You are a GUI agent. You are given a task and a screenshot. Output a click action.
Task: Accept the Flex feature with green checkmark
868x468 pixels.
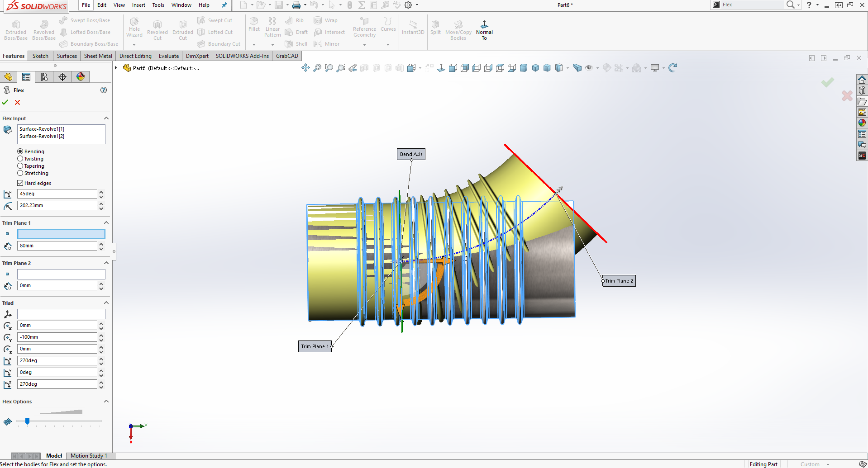point(5,103)
